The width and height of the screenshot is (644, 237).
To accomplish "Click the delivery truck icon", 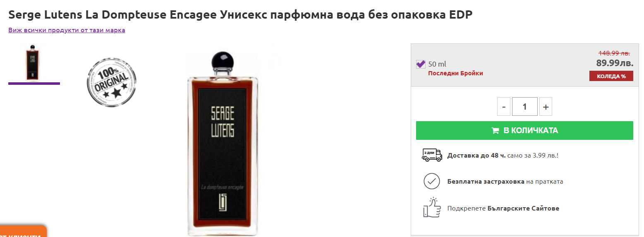I will [432, 155].
